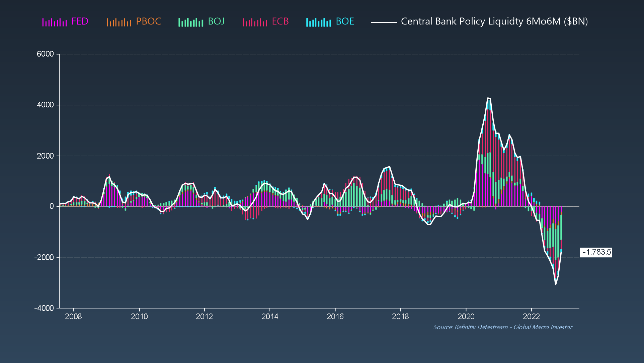The height and width of the screenshot is (363, 644).
Task: Toggle the ECB legend text
Action: tap(280, 21)
